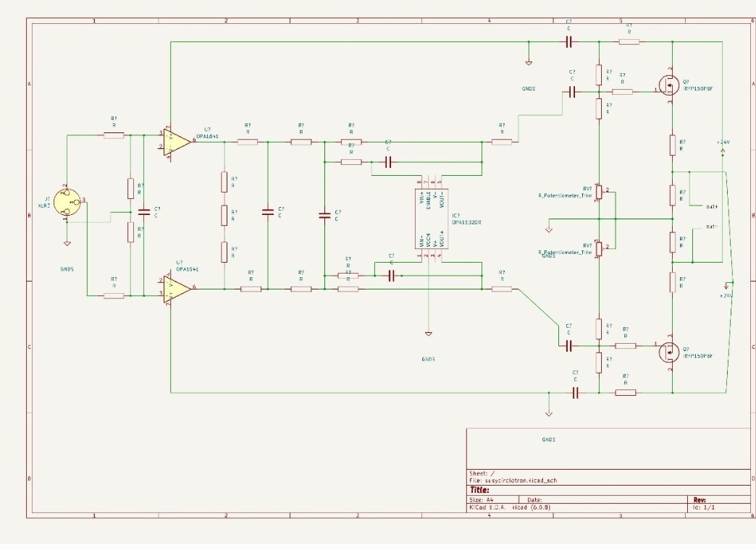The height and width of the screenshot is (550, 756).
Task: Select ground symbol hanging from the top rail
Action: coord(529,63)
